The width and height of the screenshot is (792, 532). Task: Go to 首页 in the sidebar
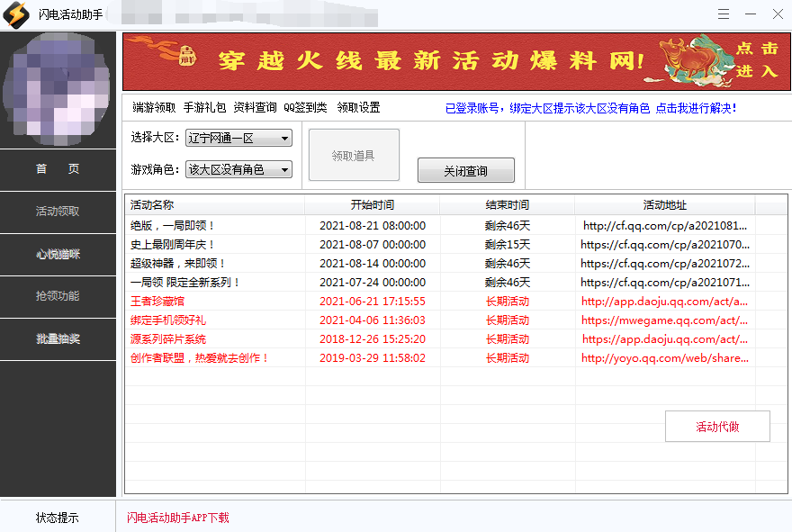tap(58, 169)
